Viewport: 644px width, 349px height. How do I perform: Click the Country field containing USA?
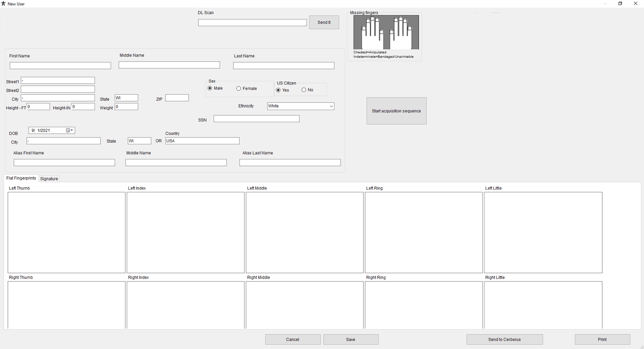[x=202, y=141]
